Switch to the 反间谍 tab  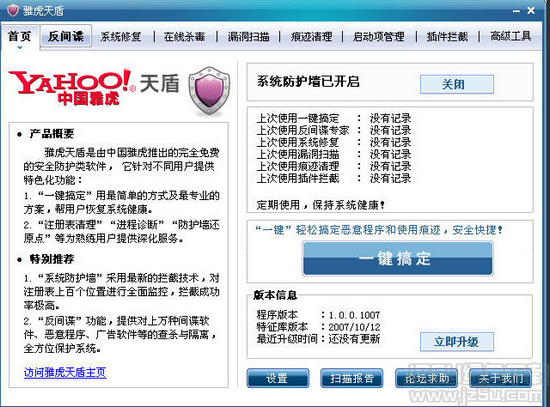pyautogui.click(x=66, y=36)
